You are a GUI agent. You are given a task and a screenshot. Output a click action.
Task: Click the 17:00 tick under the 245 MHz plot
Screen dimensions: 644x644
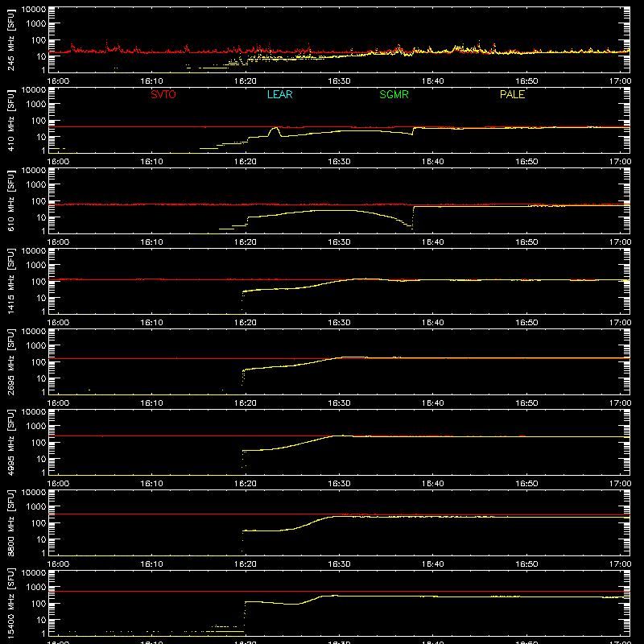620,81
